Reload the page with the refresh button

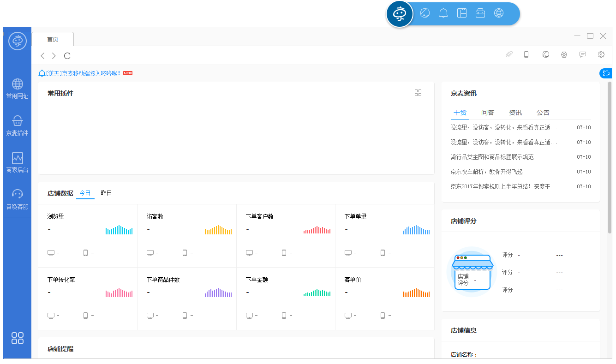click(67, 55)
